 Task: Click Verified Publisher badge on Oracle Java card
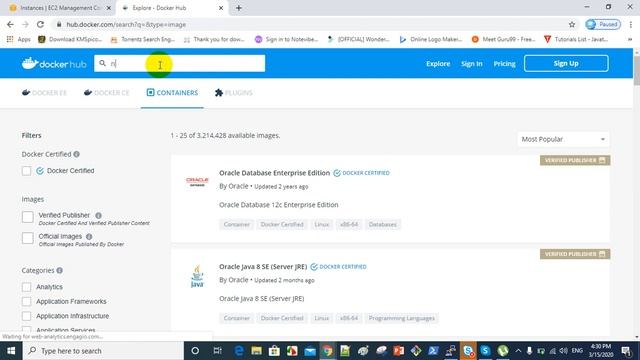tap(575, 254)
